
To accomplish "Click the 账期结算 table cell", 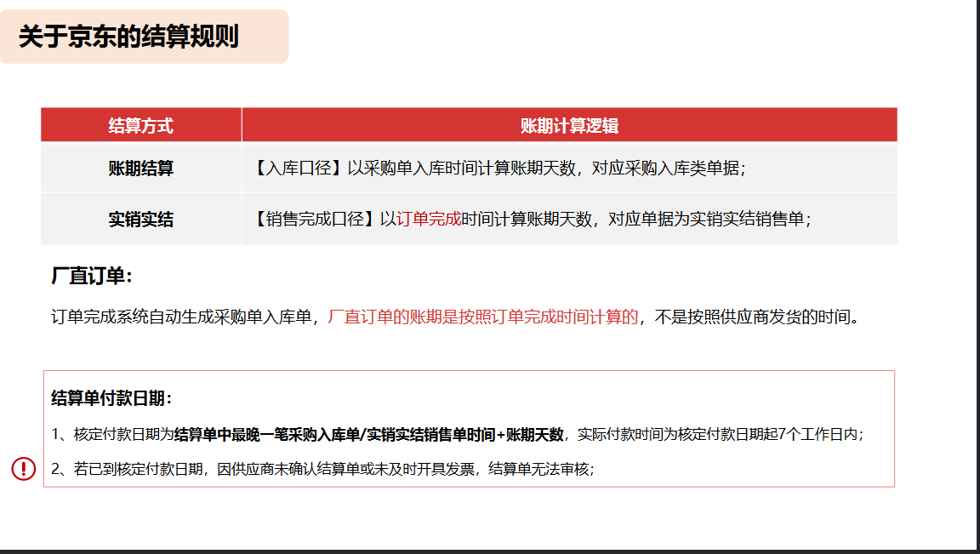I will pos(140,168).
